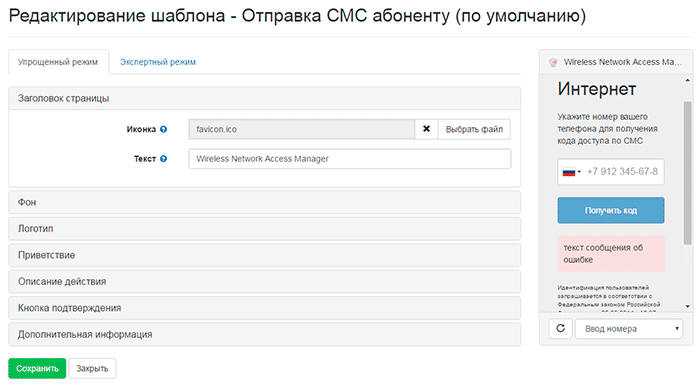Click the preview tab favicon icon
700x387 pixels.
pos(553,62)
